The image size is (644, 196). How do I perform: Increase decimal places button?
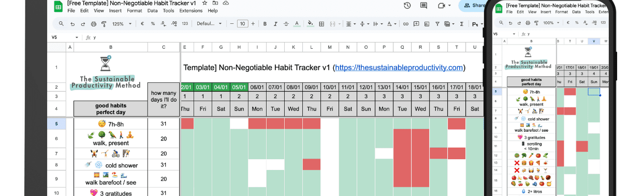pos(174,24)
